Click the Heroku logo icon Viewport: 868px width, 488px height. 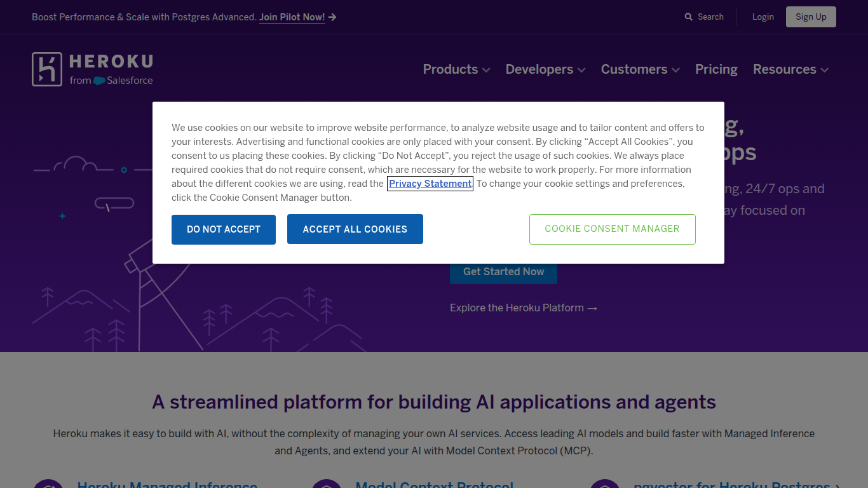click(47, 69)
